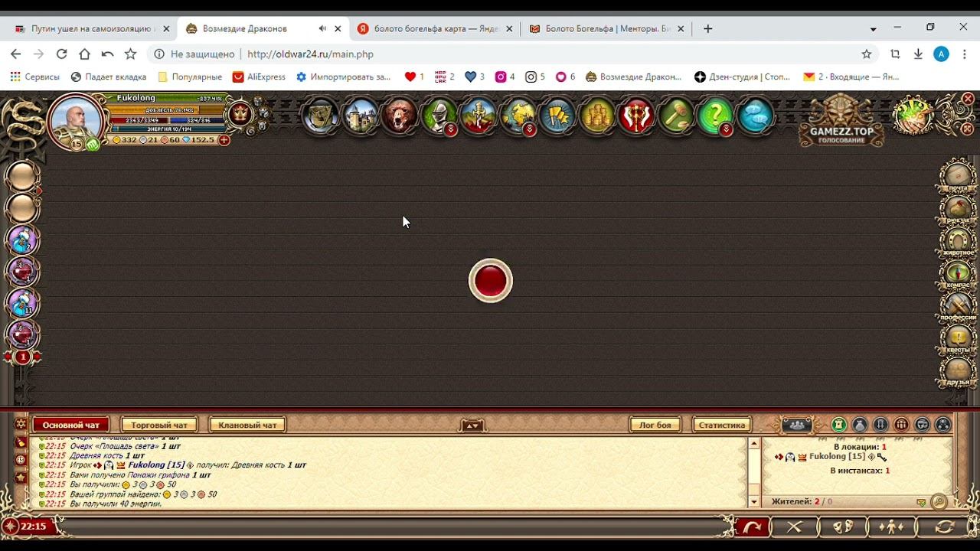This screenshot has height=551, width=980.
Task: Click Fukolong character portrait
Action: (77, 120)
